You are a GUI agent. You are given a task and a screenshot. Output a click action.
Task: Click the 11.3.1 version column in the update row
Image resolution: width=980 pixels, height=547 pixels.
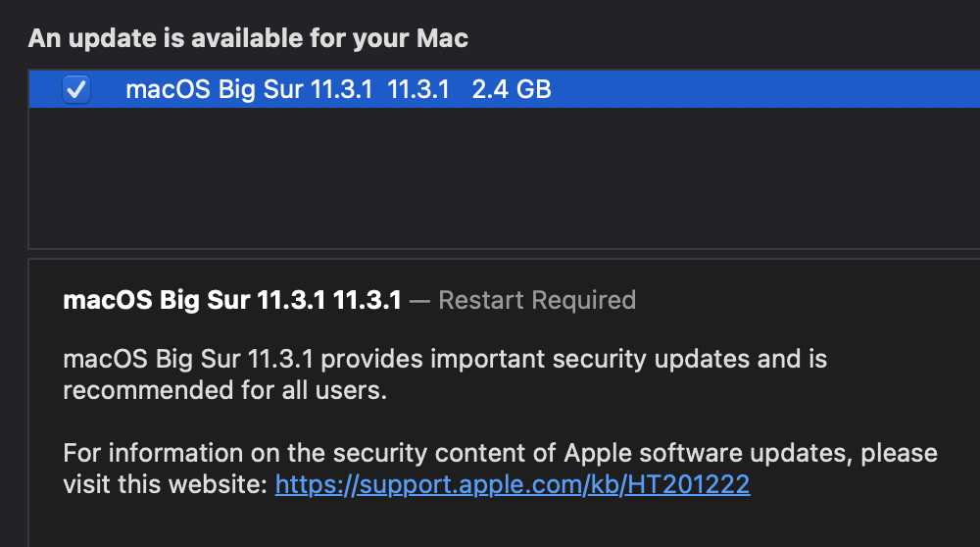(418, 90)
